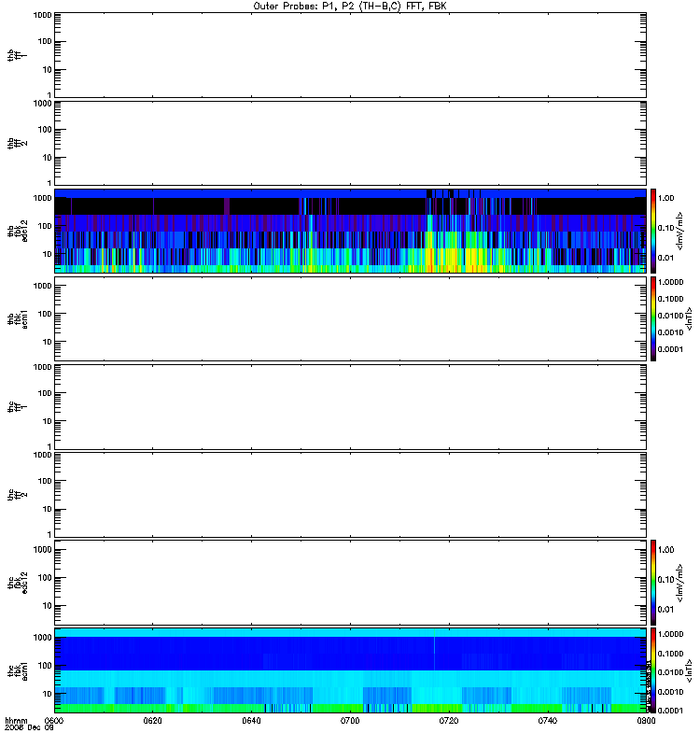Click '0.0100' on thb scm1 color scale
This screenshot has width=700, height=747.
pyautogui.click(x=670, y=316)
